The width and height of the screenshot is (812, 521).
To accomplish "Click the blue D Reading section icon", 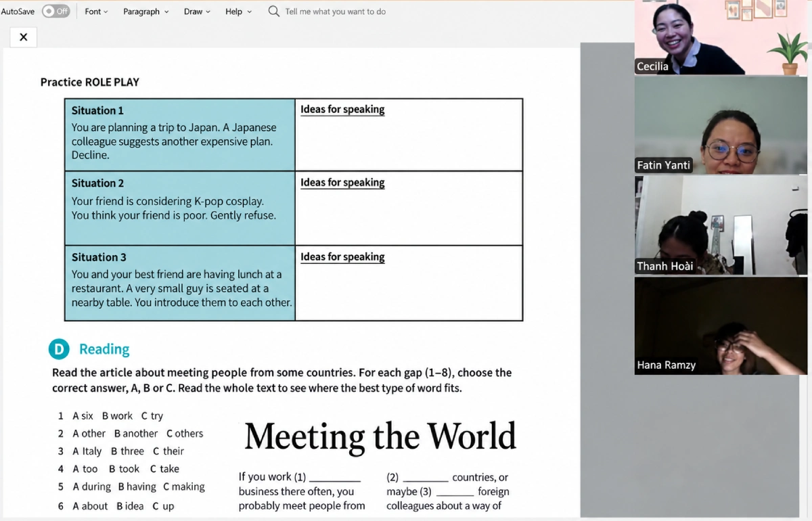I will point(60,349).
